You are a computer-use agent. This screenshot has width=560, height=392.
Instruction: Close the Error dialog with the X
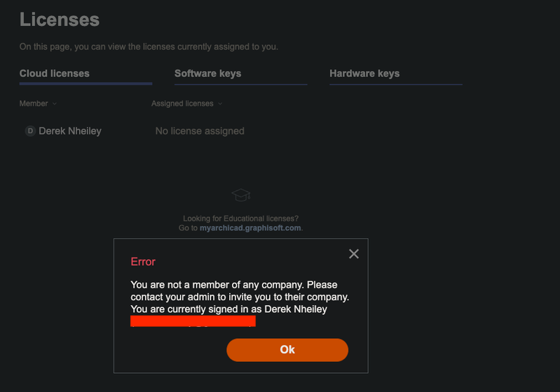[x=354, y=254]
